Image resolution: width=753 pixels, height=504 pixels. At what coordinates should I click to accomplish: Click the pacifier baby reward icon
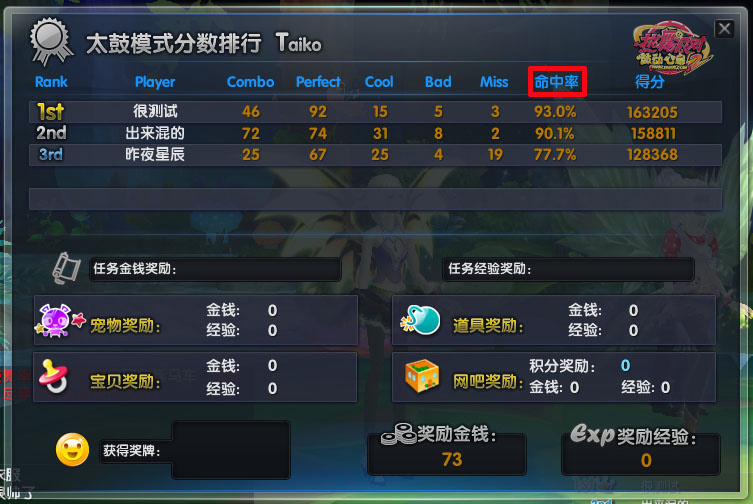54,377
